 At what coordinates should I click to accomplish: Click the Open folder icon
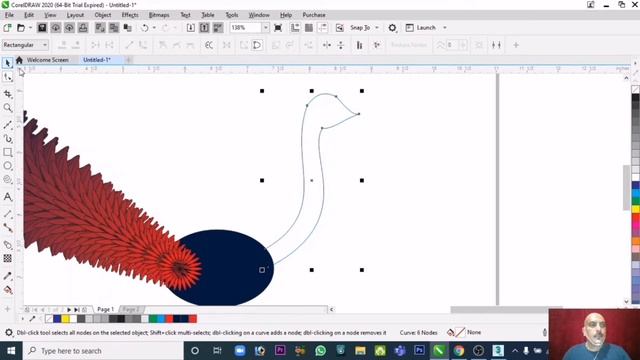[x=20, y=28]
